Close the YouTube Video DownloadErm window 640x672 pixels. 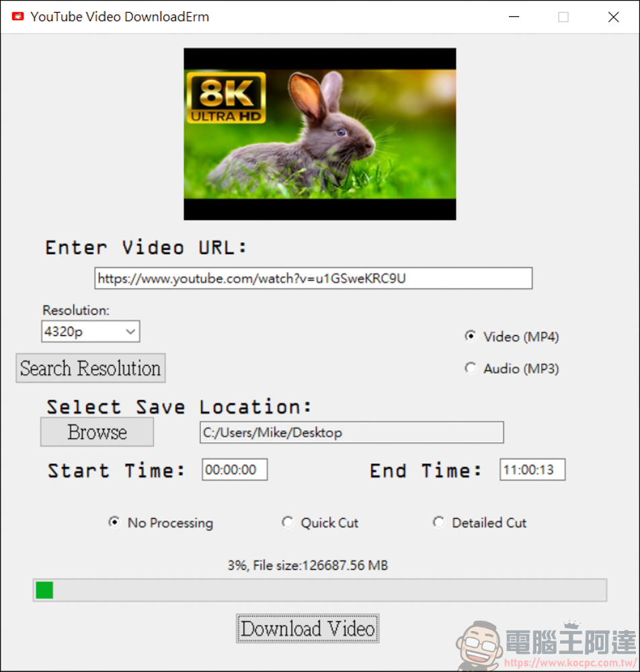613,17
